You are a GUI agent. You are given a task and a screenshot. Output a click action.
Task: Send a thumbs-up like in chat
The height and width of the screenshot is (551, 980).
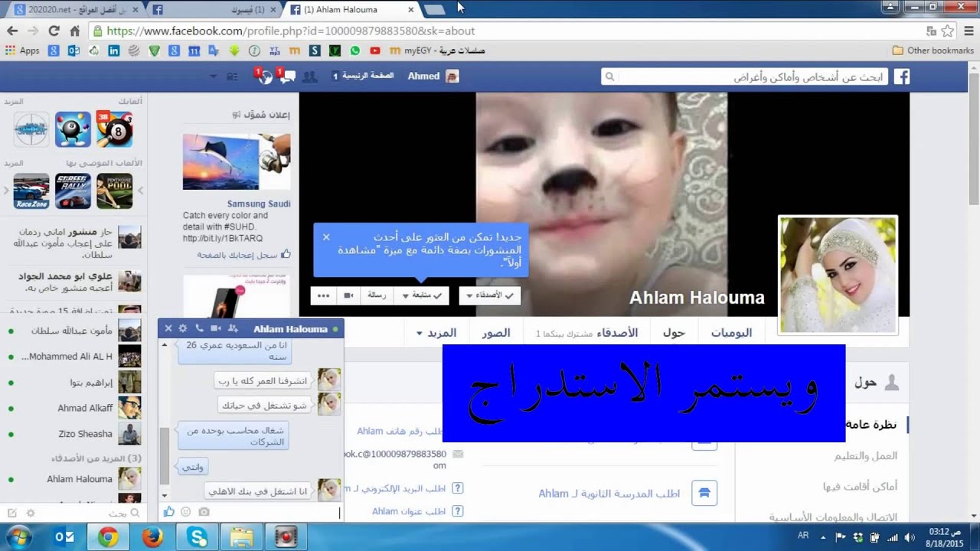(168, 512)
